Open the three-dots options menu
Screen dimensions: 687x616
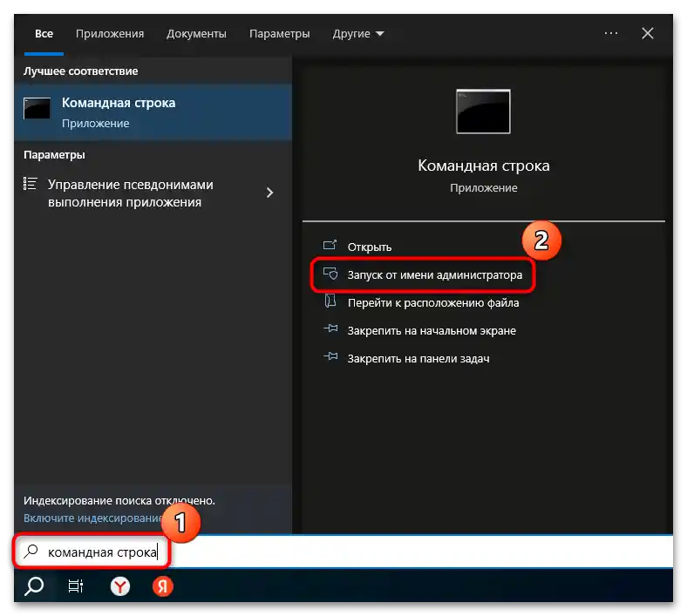point(611,33)
